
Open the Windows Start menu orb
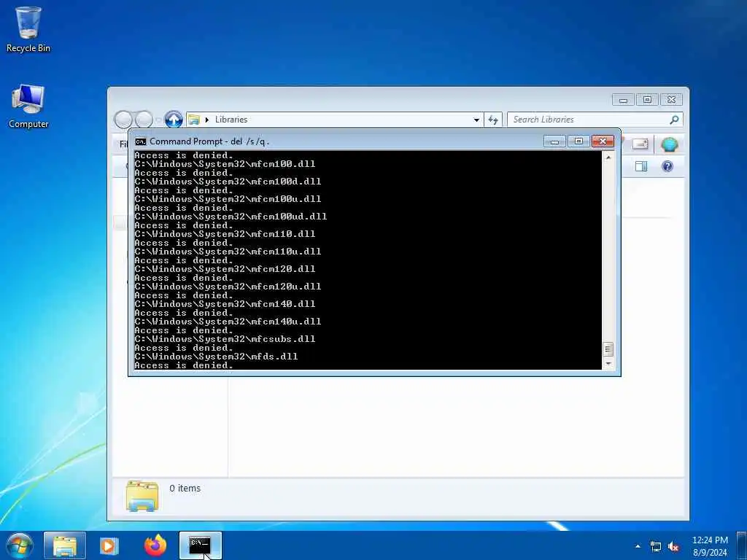coord(20,545)
